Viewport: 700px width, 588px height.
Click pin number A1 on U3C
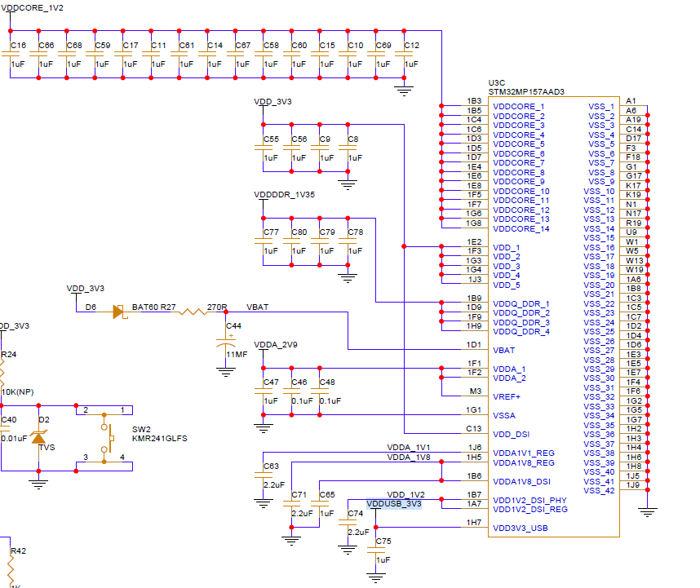[x=631, y=101]
